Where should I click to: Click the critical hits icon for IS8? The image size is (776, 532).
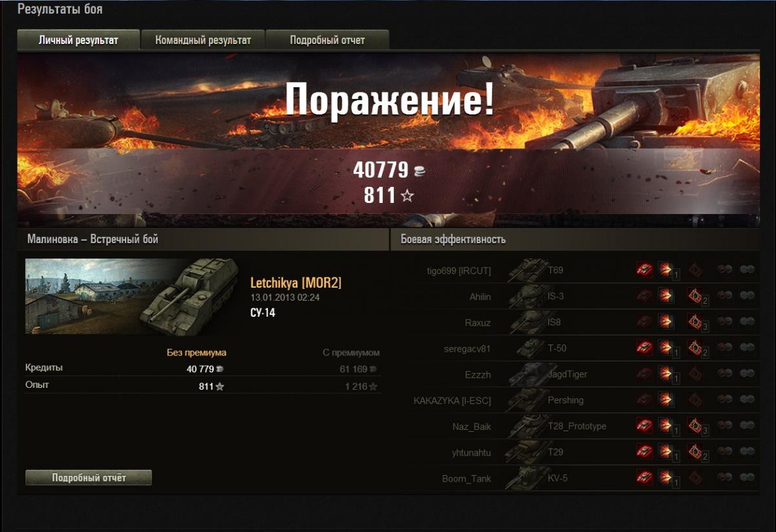[x=695, y=321]
